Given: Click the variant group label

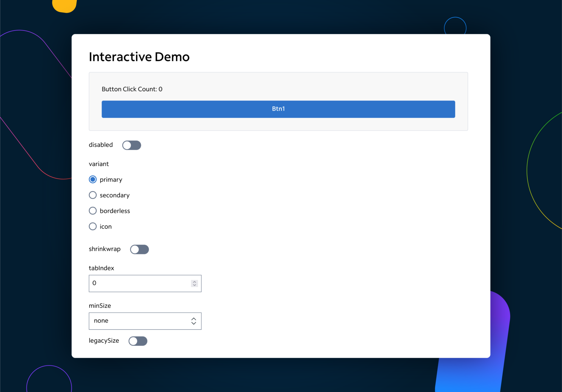Looking at the screenshot, I should click(99, 164).
